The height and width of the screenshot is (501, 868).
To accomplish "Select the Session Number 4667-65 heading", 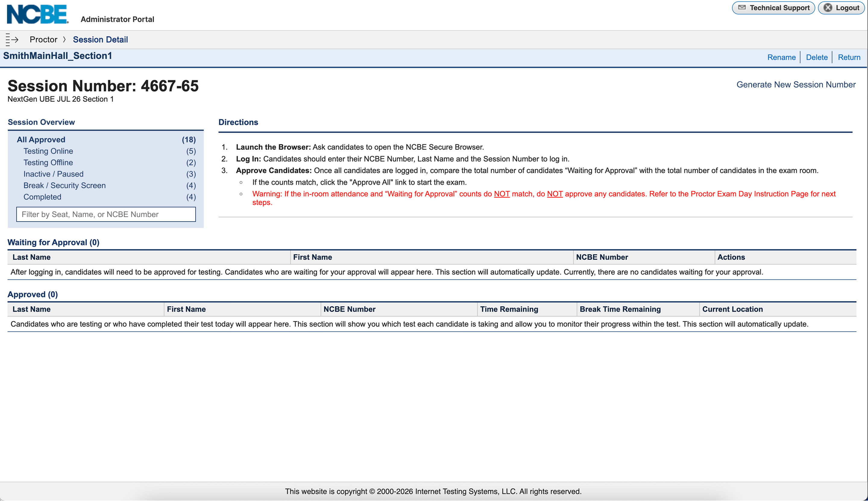I will [x=103, y=86].
